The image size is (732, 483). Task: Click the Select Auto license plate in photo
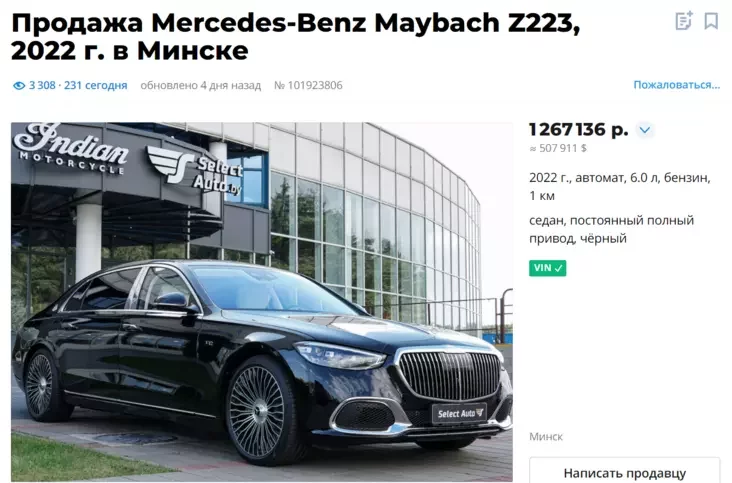[x=459, y=413]
